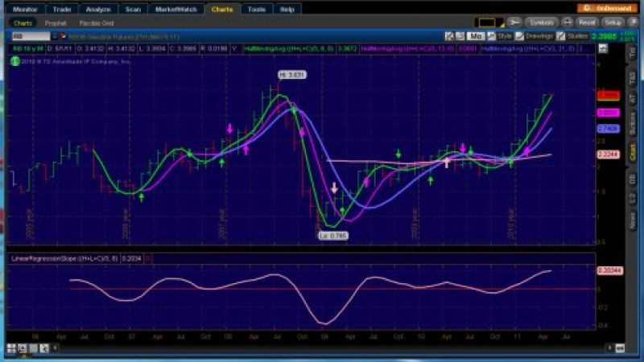Open the Mo timeframe selector
This screenshot has height=362, width=644.
(475, 36)
